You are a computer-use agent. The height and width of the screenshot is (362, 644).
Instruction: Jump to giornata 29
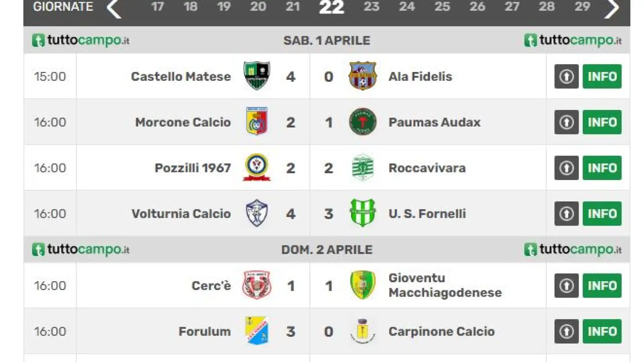582,7
